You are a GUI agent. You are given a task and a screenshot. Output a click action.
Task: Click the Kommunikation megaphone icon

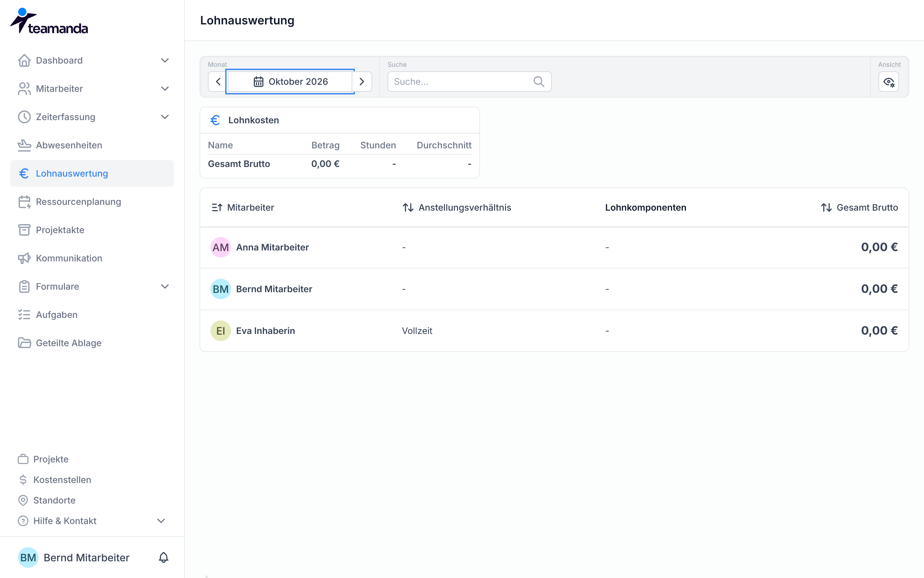24,258
